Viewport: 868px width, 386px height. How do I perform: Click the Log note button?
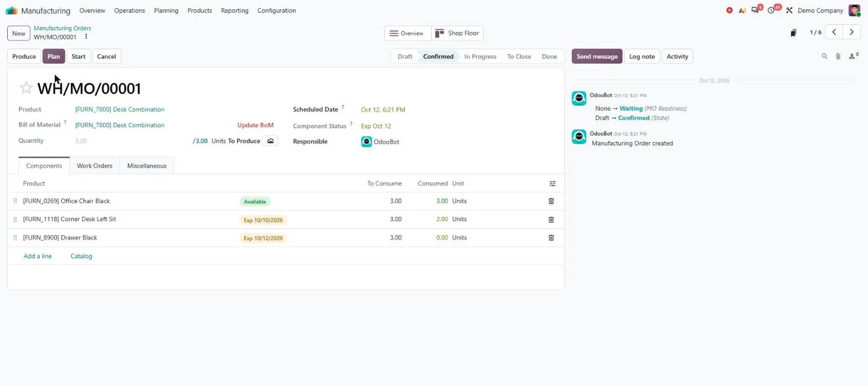[642, 56]
